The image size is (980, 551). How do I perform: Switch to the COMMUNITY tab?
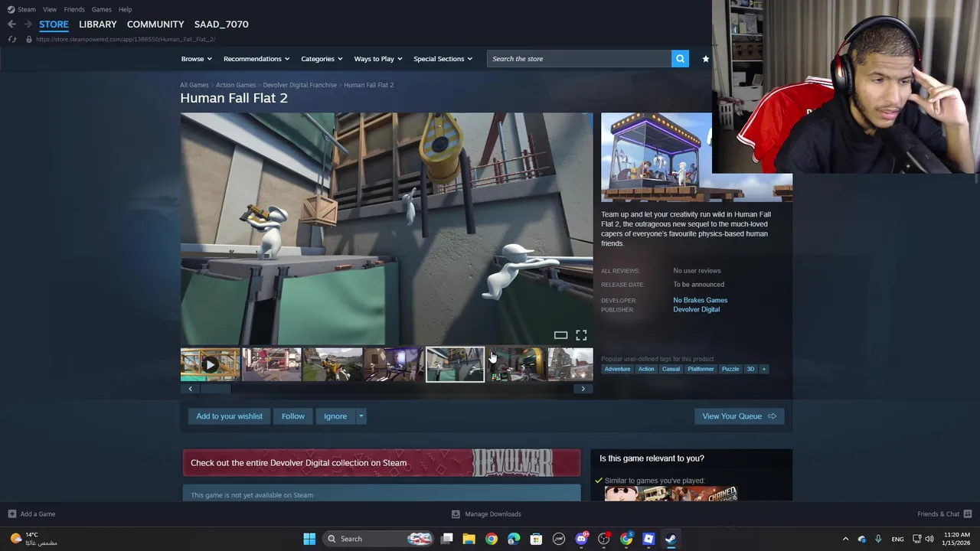155,24
